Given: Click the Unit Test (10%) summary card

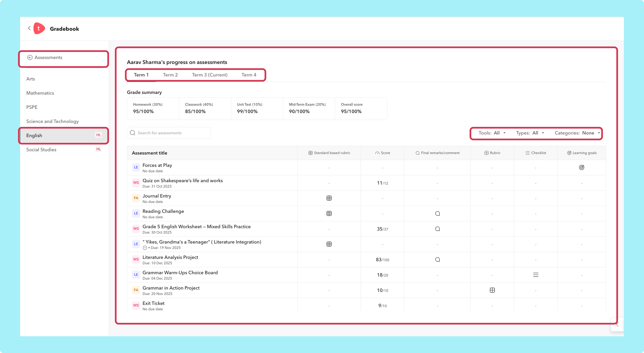Looking at the screenshot, I should pyautogui.click(x=257, y=109).
